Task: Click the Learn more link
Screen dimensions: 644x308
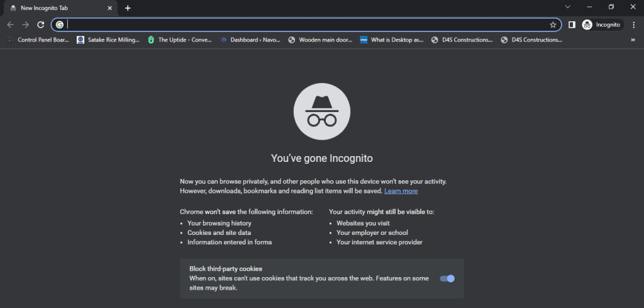Action: point(401,191)
